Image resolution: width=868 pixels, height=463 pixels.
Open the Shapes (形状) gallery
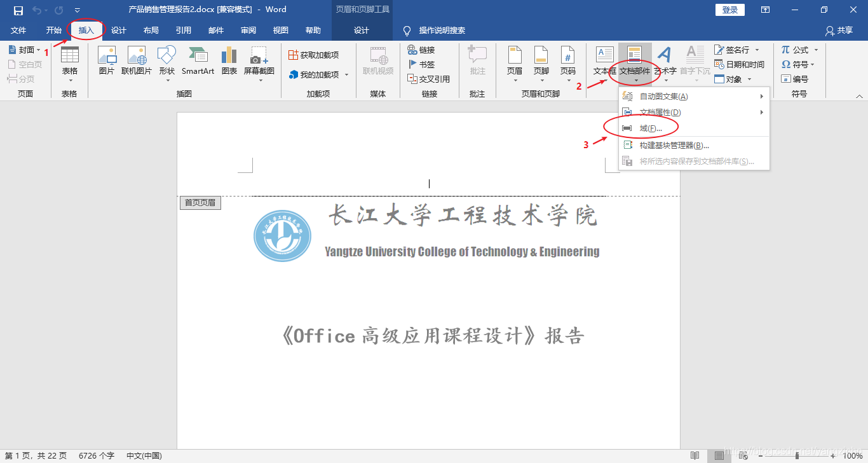(x=167, y=64)
